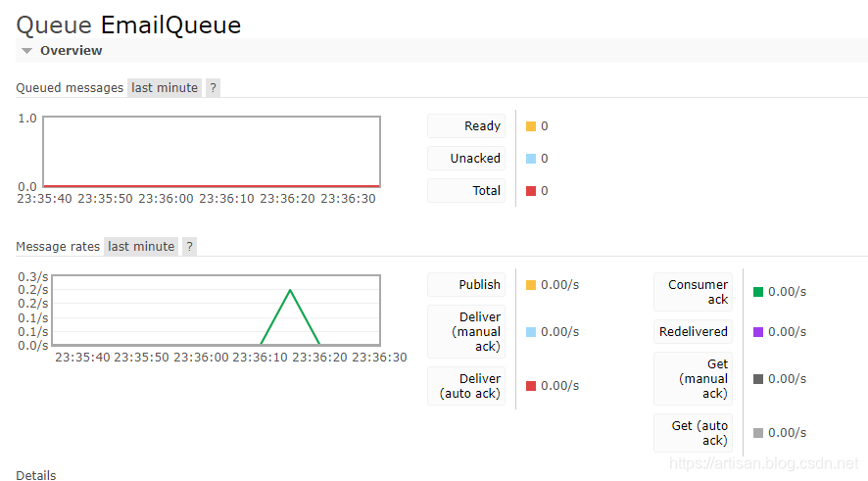Click the green peak in Message rates chart
Screen dimensions: 868x481
290,290
